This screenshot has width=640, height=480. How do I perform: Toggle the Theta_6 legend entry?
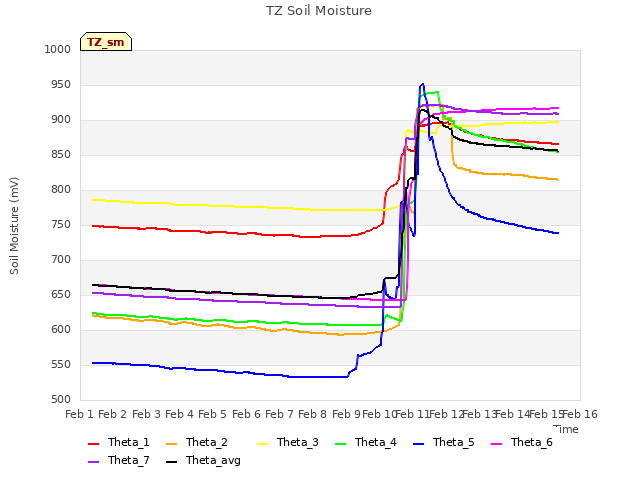coord(522,442)
